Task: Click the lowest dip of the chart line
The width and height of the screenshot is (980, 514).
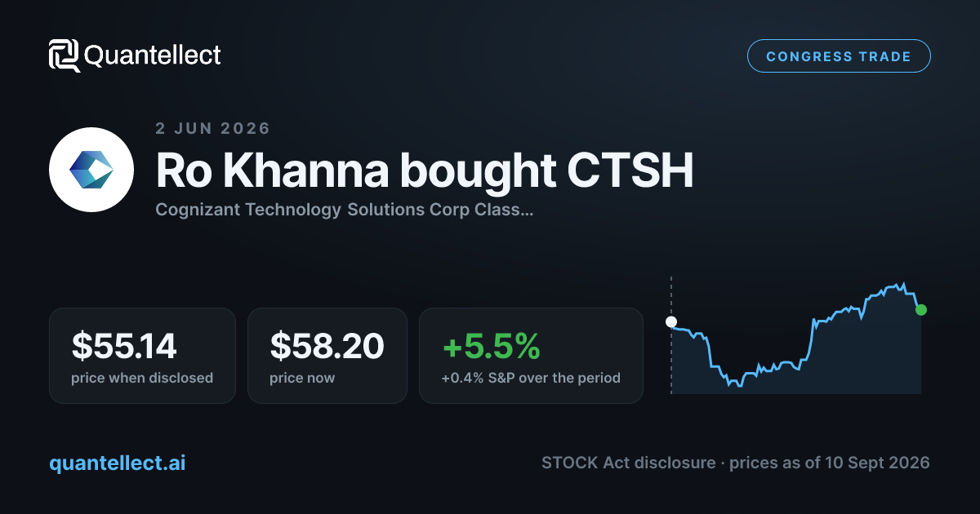Action: coord(739,385)
